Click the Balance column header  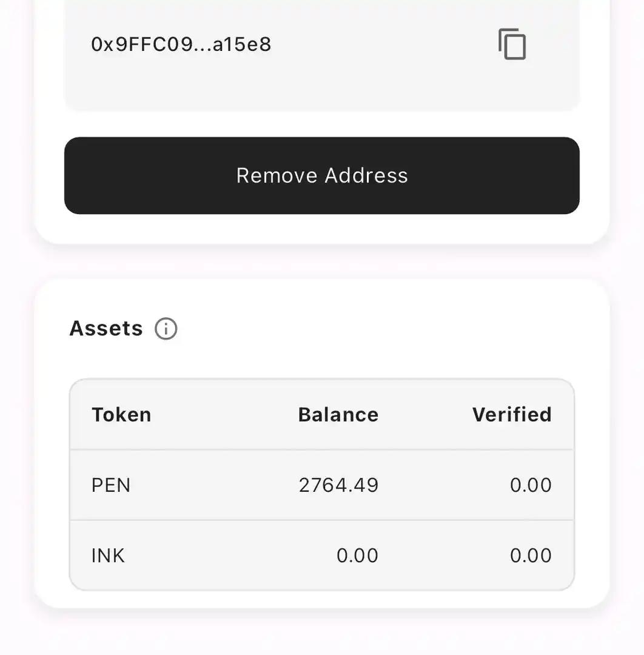coord(338,415)
